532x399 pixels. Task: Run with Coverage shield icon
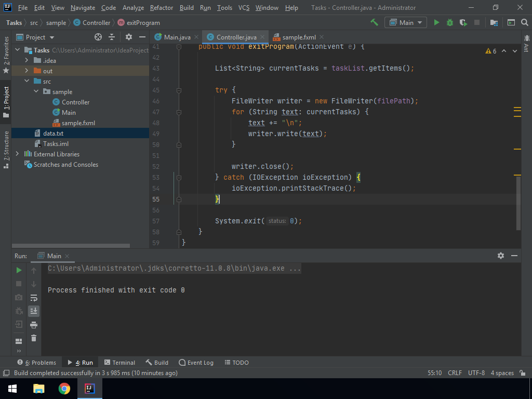(x=463, y=22)
